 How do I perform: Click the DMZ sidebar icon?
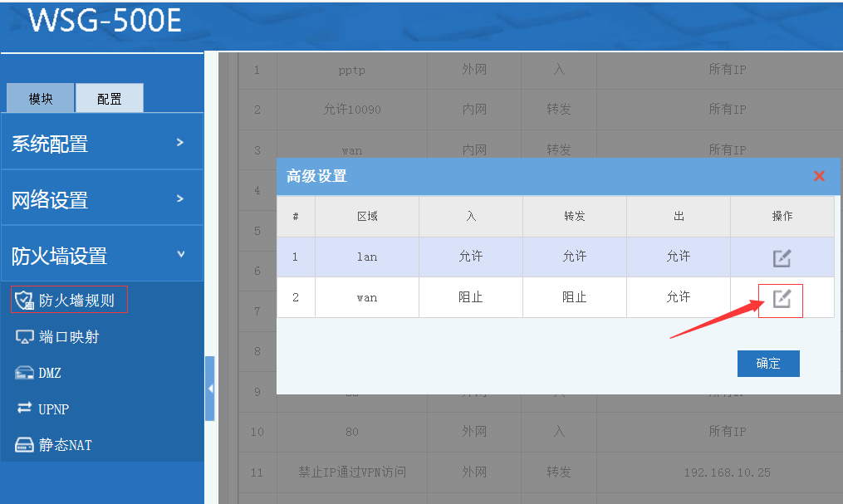pyautogui.click(x=25, y=374)
